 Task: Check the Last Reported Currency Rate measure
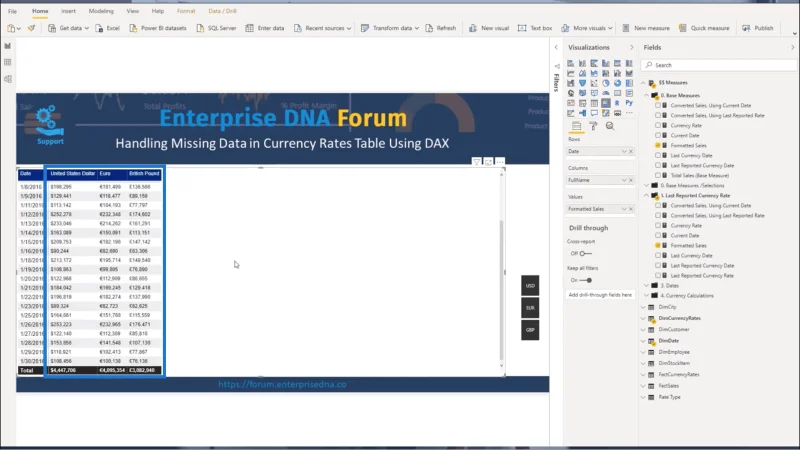pos(658,276)
